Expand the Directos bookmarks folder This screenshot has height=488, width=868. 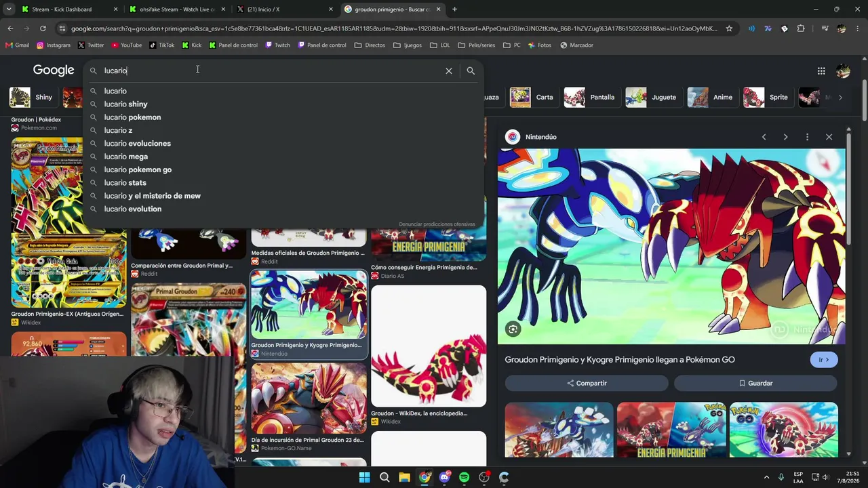pyautogui.click(x=370, y=45)
